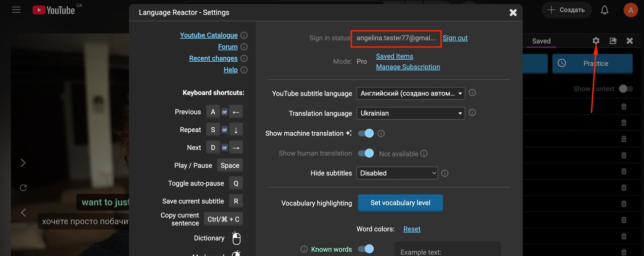The image size is (644, 256).
Task: Go to the YouTube home logo
Action: pyautogui.click(x=54, y=10)
